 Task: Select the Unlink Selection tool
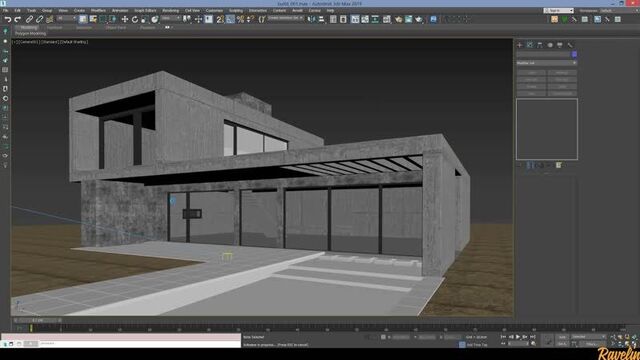pos(40,19)
